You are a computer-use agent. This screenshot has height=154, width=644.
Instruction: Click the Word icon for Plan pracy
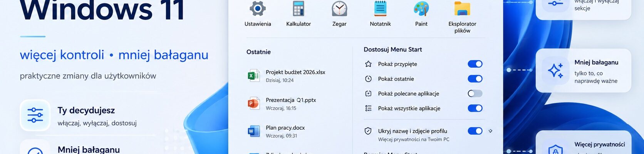(253, 131)
